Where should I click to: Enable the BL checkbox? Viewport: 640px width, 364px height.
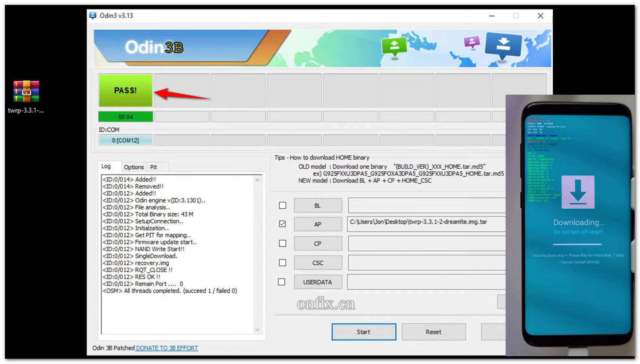(x=282, y=205)
